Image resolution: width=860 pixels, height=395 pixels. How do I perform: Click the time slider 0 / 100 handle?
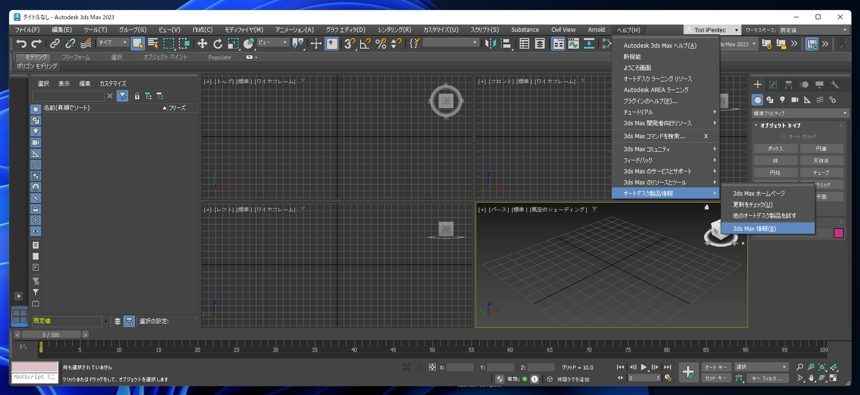coord(51,335)
